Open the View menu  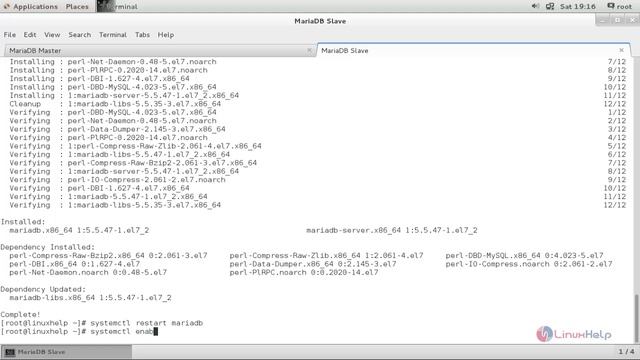52,35
